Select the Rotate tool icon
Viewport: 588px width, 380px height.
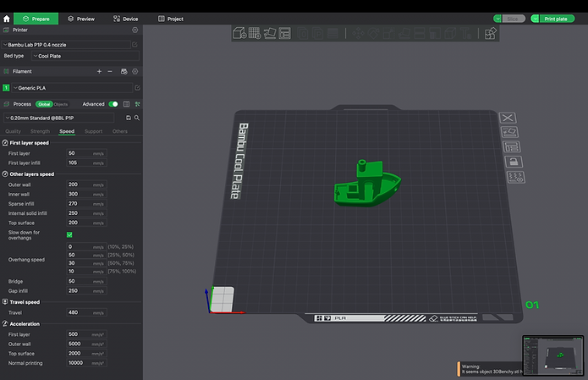pos(373,33)
